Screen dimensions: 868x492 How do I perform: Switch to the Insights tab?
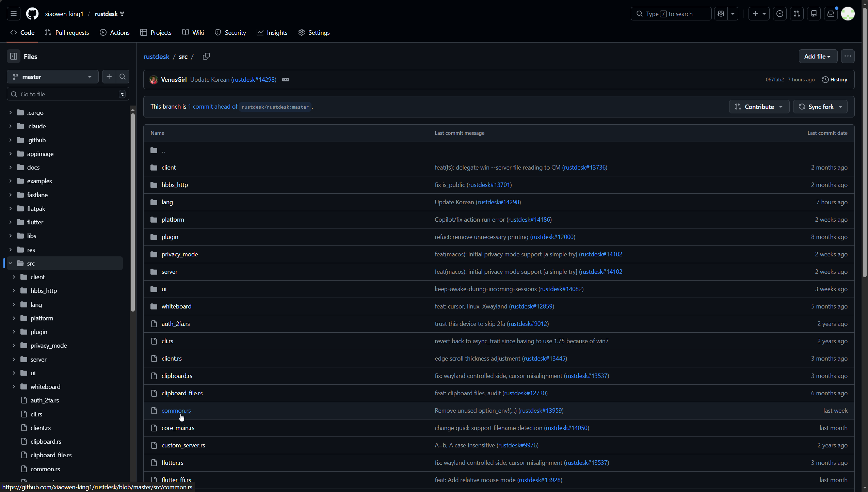pyautogui.click(x=272, y=33)
